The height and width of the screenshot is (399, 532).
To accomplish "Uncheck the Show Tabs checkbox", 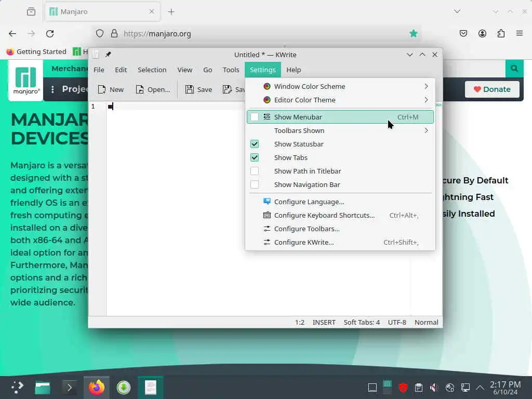I will [255, 158].
